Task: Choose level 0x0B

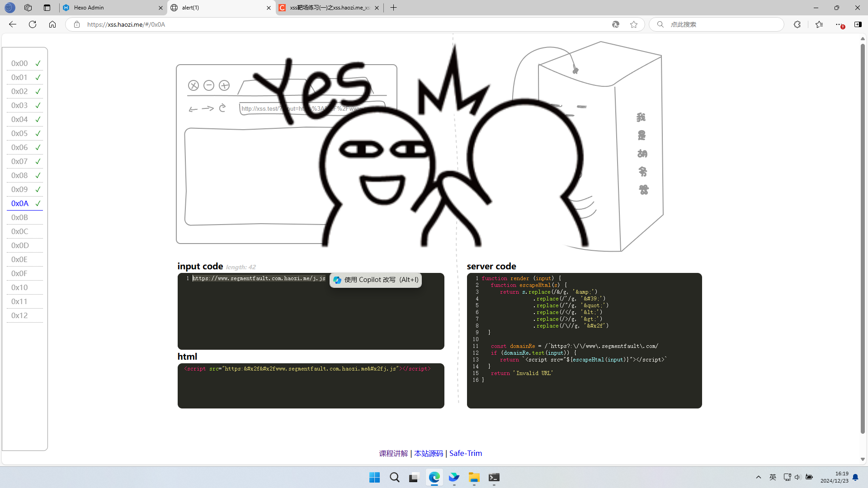Action: click(x=25, y=217)
